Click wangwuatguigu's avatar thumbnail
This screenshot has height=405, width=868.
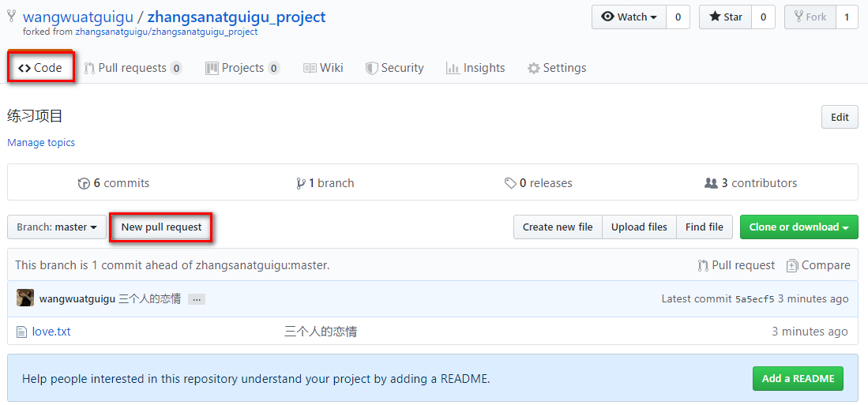coord(25,298)
